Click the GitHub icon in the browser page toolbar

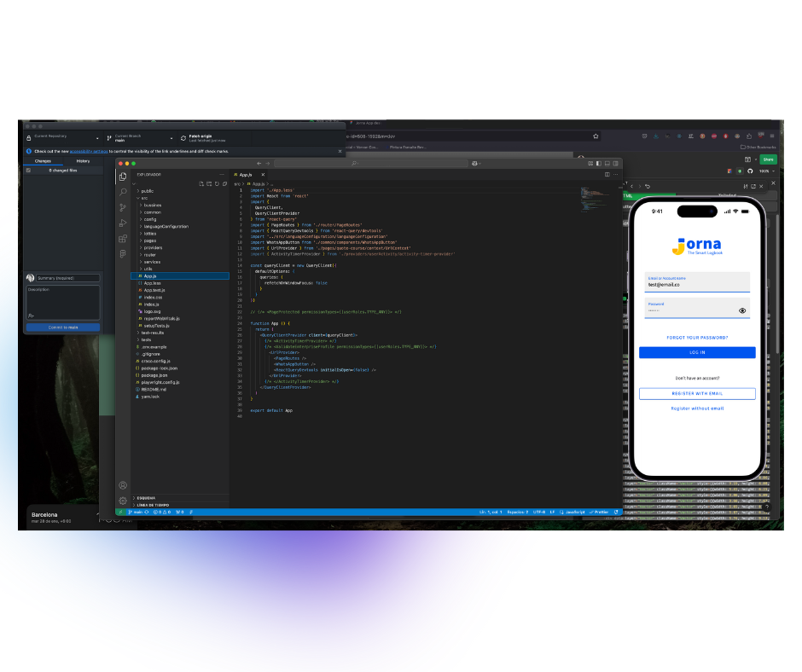(750, 171)
